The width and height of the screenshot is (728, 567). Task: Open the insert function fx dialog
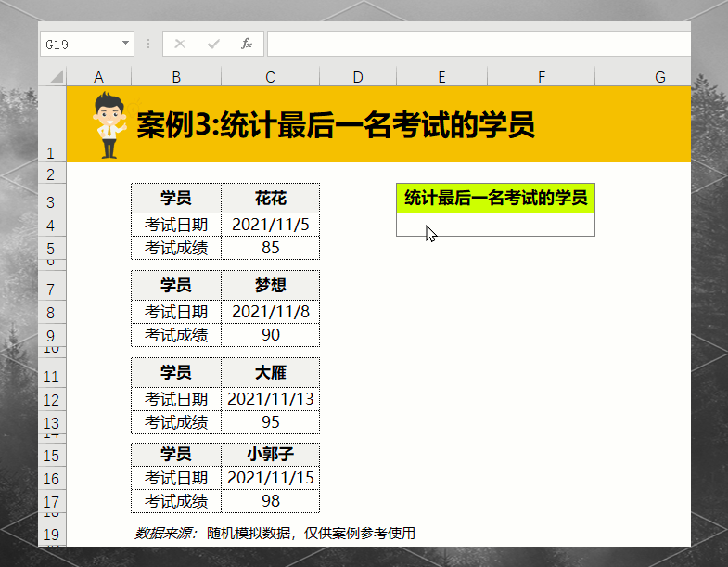(246, 44)
